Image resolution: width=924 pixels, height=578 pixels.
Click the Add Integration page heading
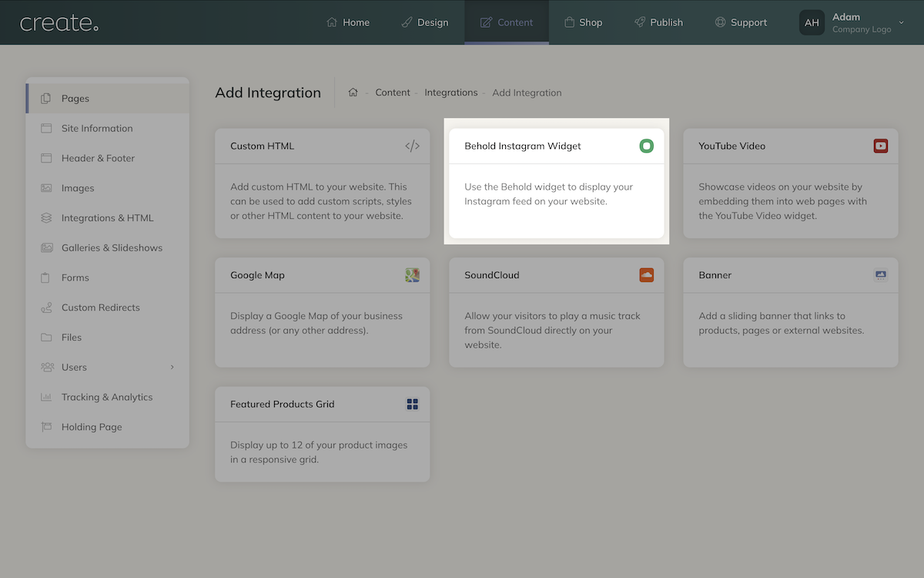coord(268,92)
